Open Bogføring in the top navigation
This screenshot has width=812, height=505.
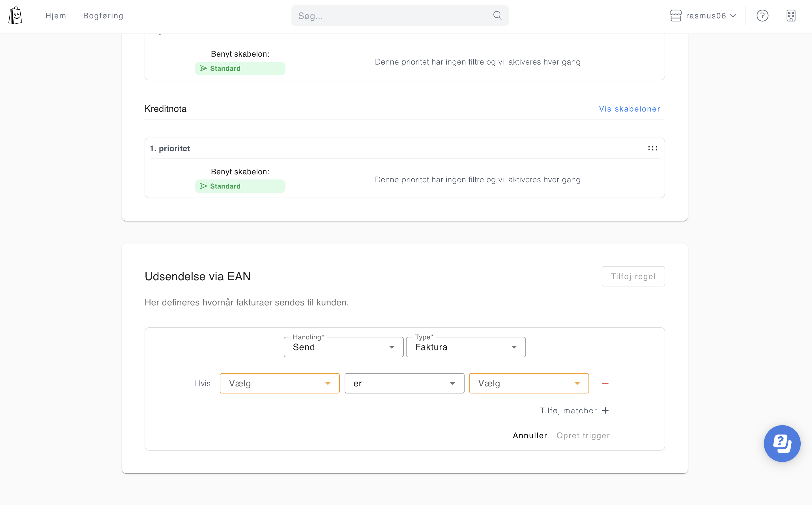[103, 16]
